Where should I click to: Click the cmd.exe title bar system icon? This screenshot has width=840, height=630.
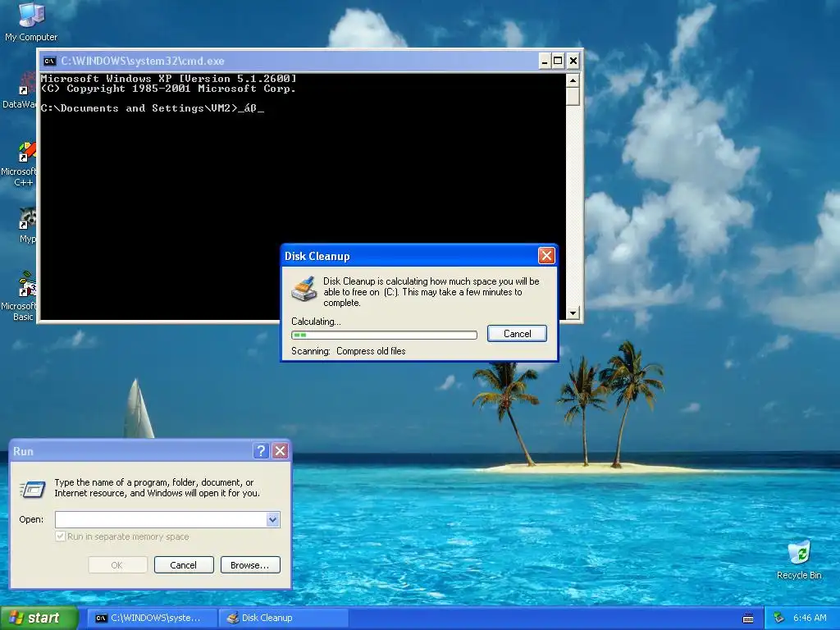(49, 61)
